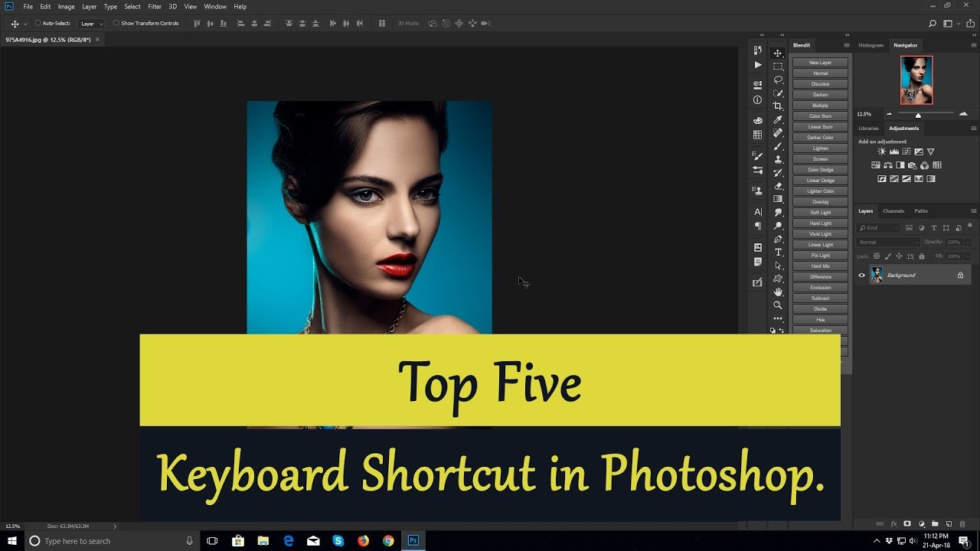Select the Rectangular Marquee tool

(778, 67)
